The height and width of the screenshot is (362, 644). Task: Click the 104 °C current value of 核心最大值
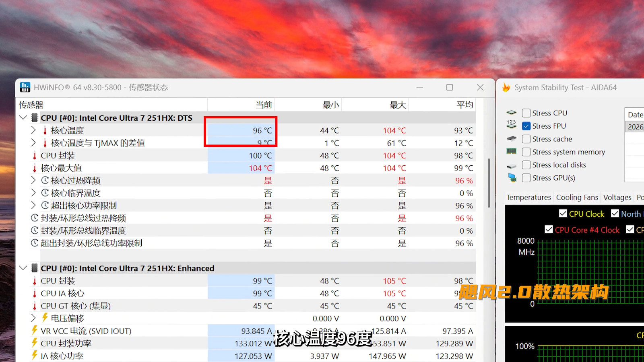click(260, 168)
